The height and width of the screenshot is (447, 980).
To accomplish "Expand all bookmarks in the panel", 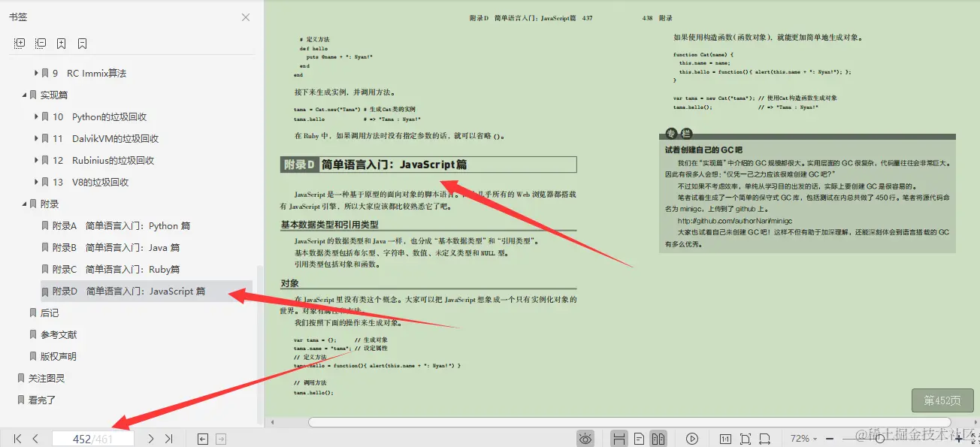I will pyautogui.click(x=19, y=43).
